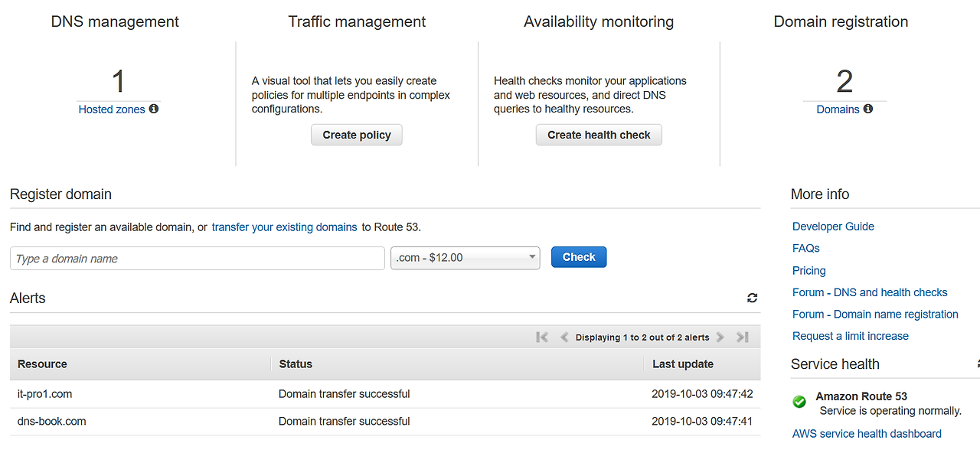Image resolution: width=980 pixels, height=450 pixels.
Task: Open the Hosted zones link
Action: pos(112,109)
